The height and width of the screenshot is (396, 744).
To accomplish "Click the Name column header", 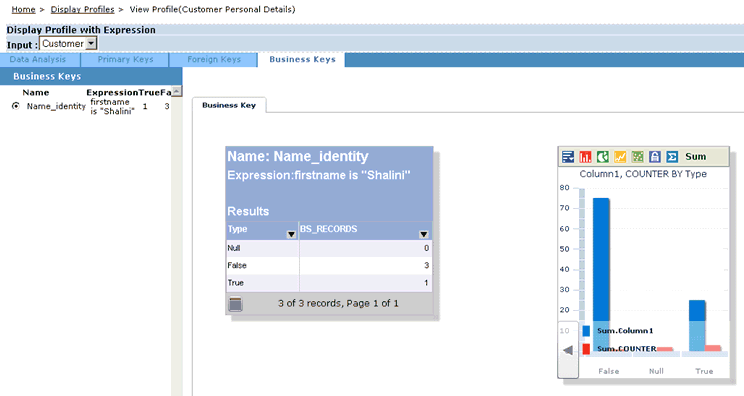I will 36,92.
